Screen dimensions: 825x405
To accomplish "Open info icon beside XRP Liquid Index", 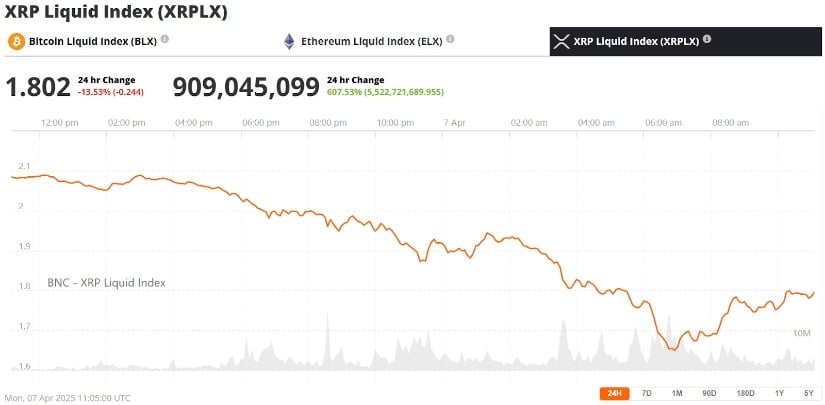I will (707, 39).
